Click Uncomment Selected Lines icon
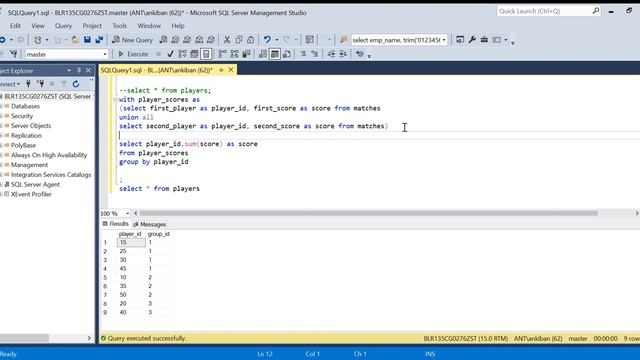 (315, 54)
